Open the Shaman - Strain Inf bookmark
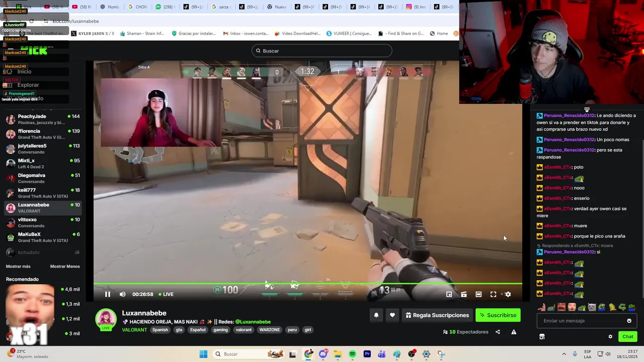Image resolution: width=644 pixels, height=362 pixels. [142, 34]
